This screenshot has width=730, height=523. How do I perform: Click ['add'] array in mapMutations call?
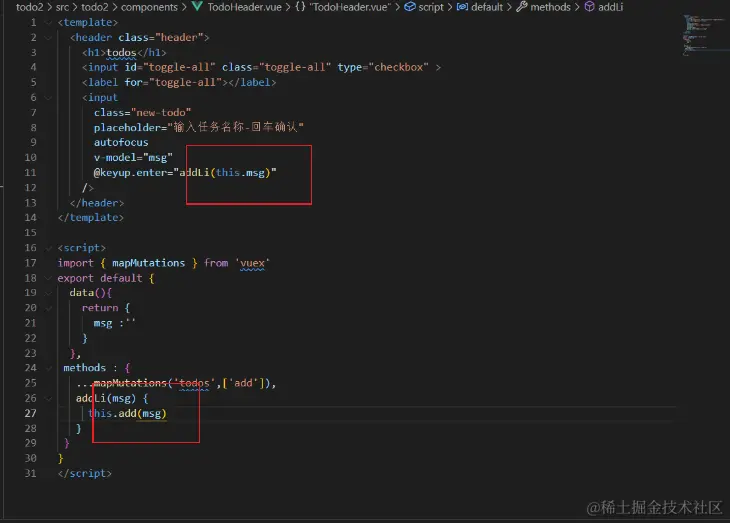[x=243, y=383]
